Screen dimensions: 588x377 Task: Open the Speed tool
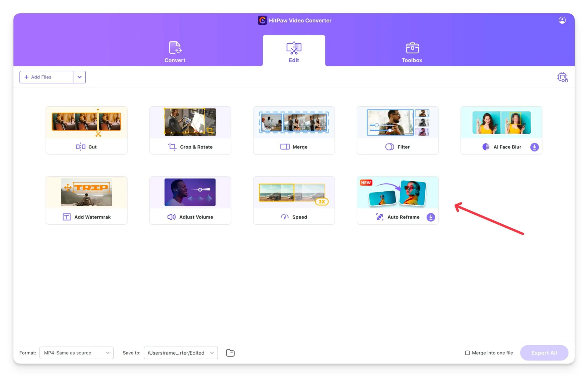point(294,200)
